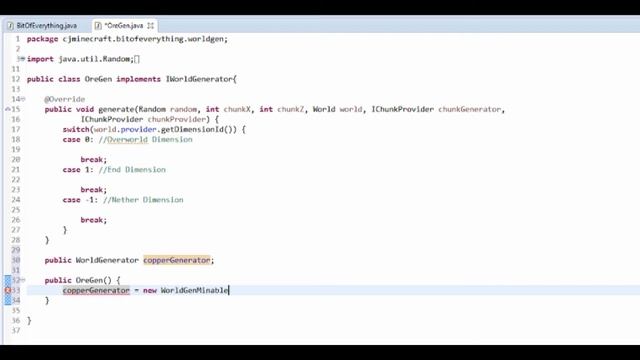Click the IWorldGenerator interface name
The width and height of the screenshot is (640, 360).
click(x=199, y=79)
